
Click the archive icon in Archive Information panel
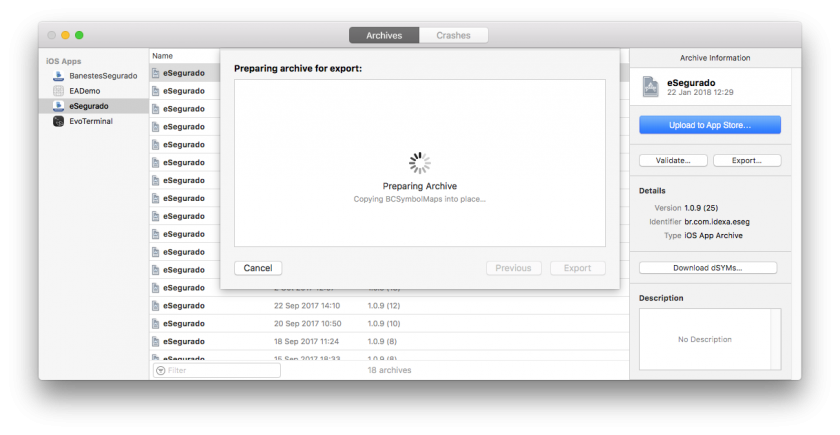point(651,86)
